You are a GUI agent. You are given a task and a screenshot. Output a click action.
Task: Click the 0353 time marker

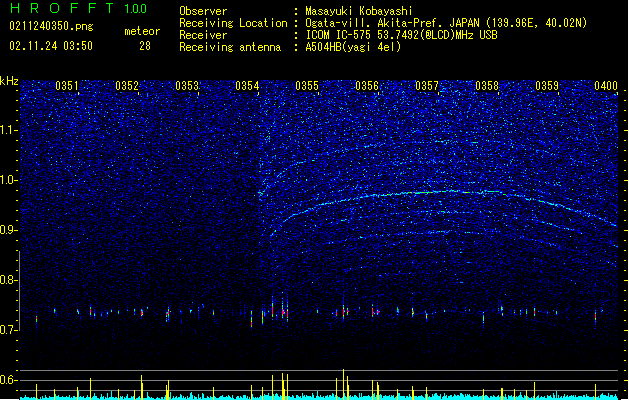tap(187, 86)
